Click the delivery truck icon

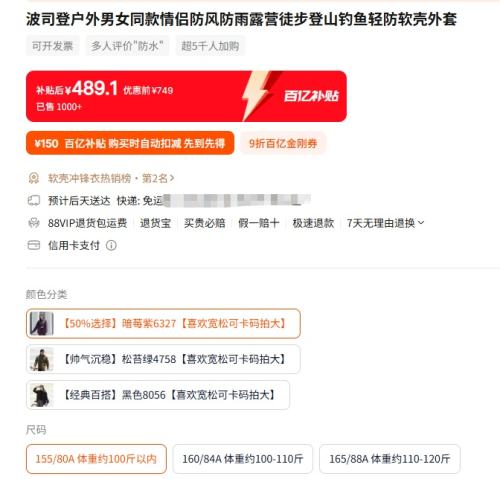coord(34,201)
